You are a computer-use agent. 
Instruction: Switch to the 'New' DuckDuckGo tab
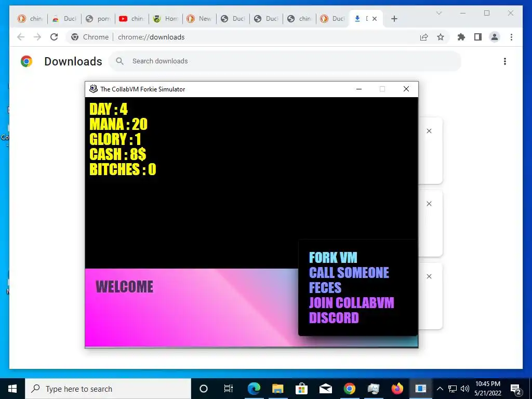coord(199,19)
